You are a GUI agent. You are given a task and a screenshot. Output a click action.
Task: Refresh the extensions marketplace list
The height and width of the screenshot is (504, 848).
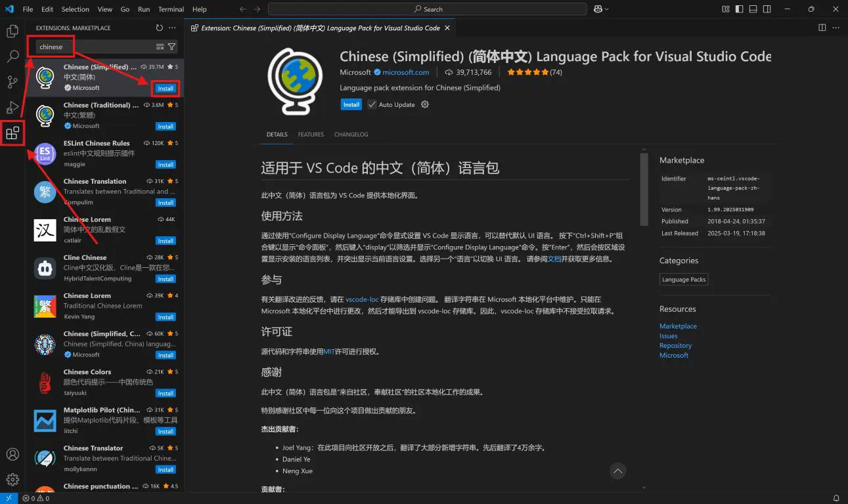pyautogui.click(x=159, y=28)
